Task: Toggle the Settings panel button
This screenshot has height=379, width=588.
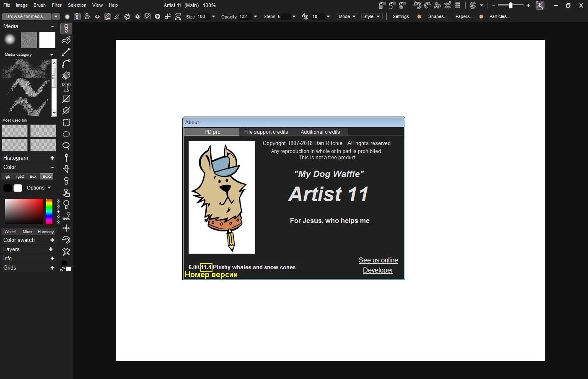Action: 402,16
